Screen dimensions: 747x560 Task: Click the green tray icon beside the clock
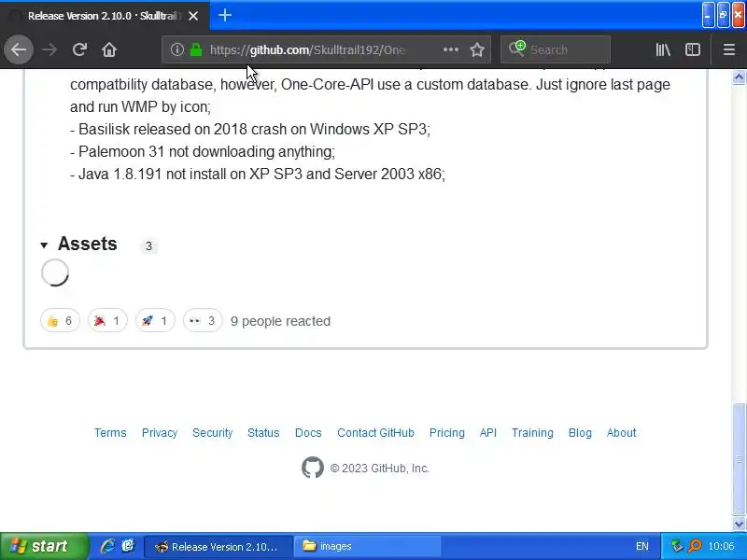click(x=676, y=546)
